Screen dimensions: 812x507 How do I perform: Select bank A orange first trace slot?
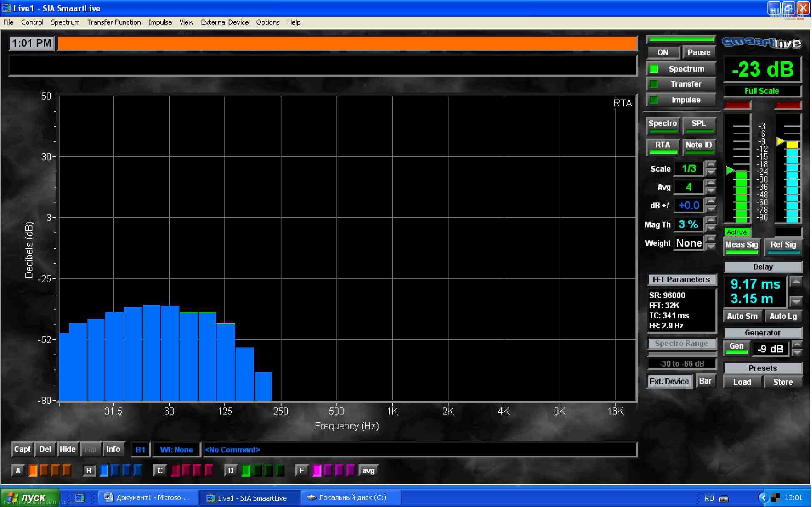pyautogui.click(x=33, y=471)
